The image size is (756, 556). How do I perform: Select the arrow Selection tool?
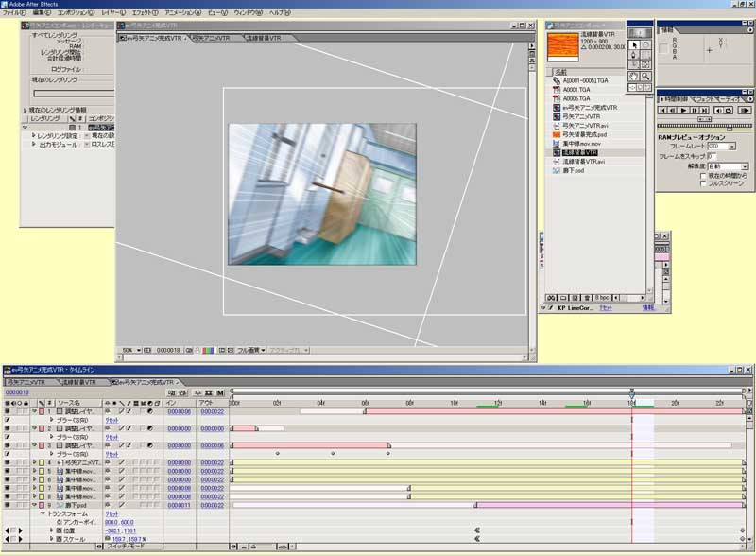pyautogui.click(x=634, y=44)
